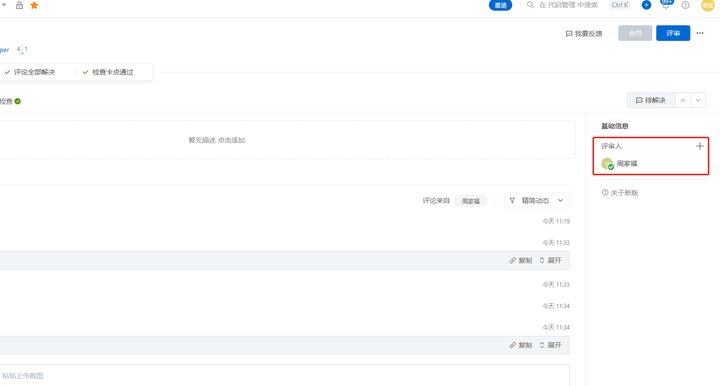Click the blue plus create icon

pos(646,5)
